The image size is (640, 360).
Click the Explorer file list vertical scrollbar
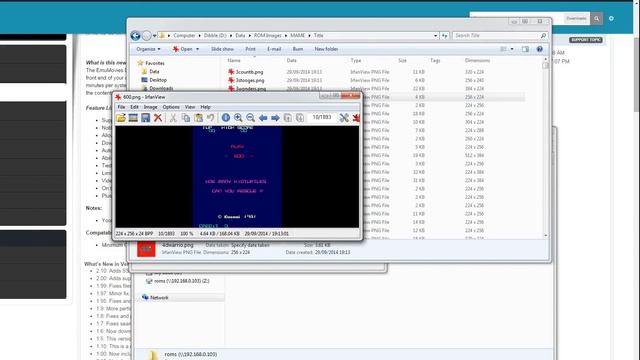pyautogui.click(x=545, y=147)
